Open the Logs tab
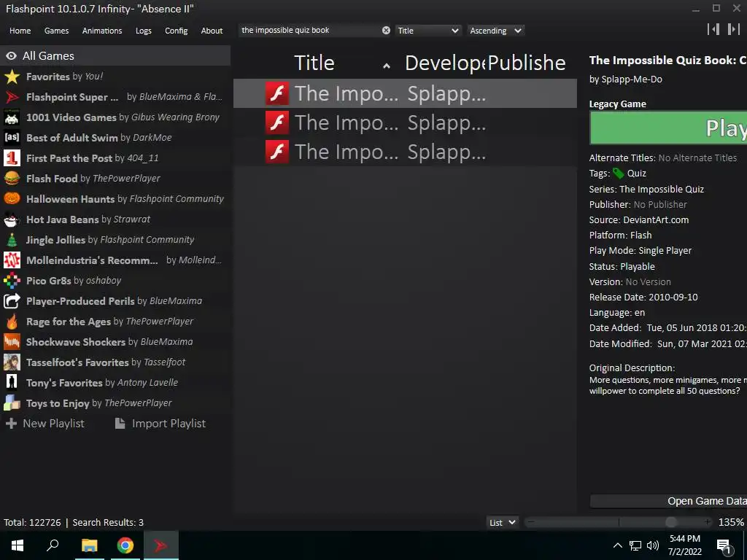The width and height of the screenshot is (747, 560). (x=144, y=31)
